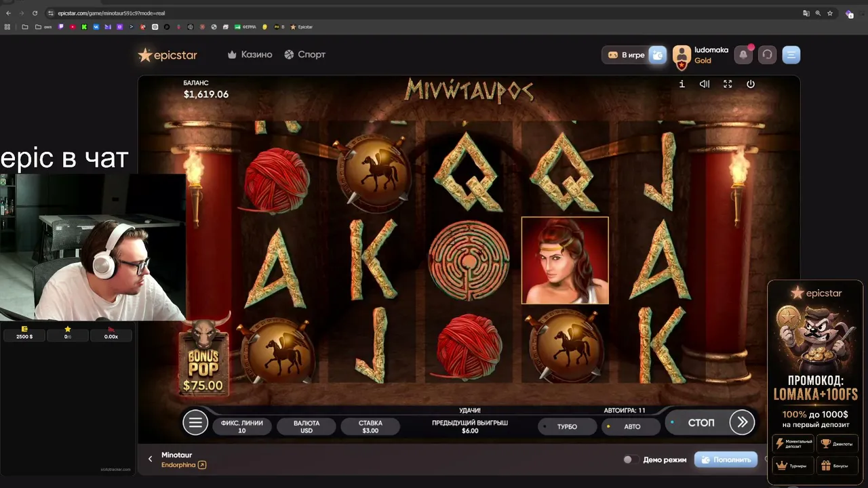The width and height of the screenshot is (868, 488).
Task: Open the Epicstar bookmark
Action: point(302,27)
